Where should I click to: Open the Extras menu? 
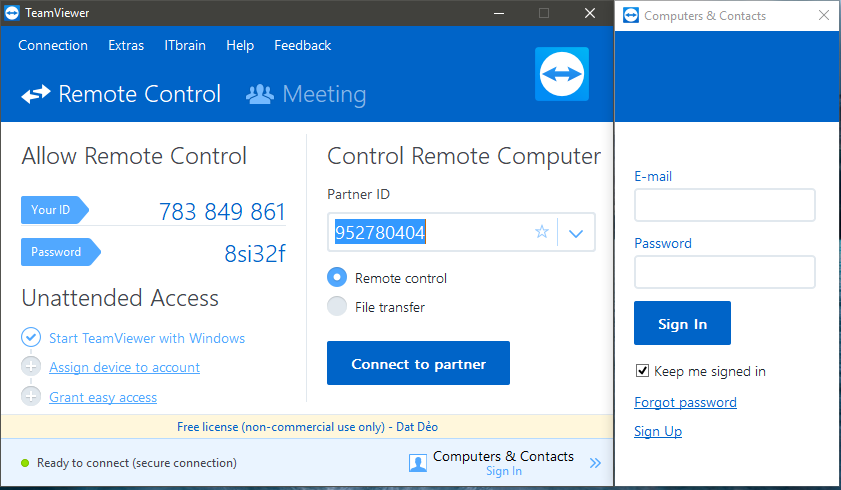[126, 46]
